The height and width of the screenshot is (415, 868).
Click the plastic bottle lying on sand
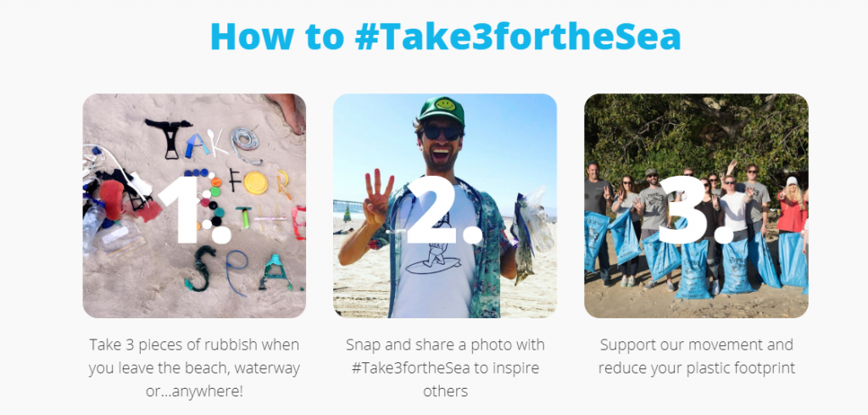(x=93, y=226)
